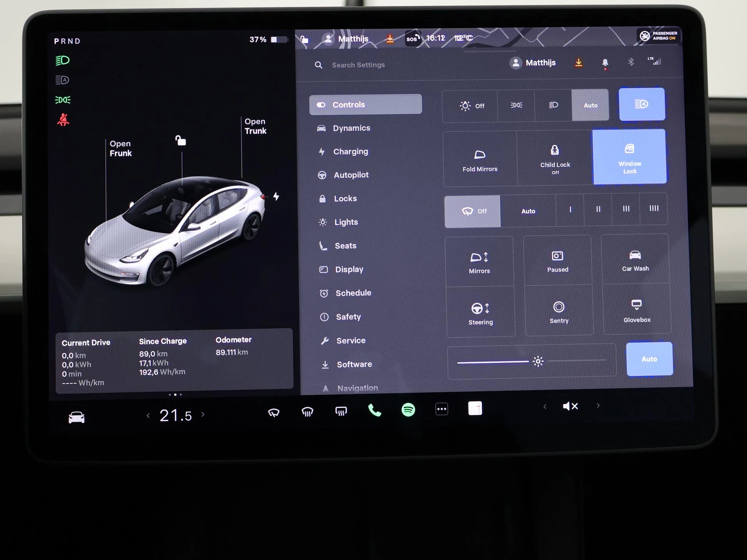The image size is (747, 560).
Task: Adjust the Steering wheel position control
Action: [480, 311]
